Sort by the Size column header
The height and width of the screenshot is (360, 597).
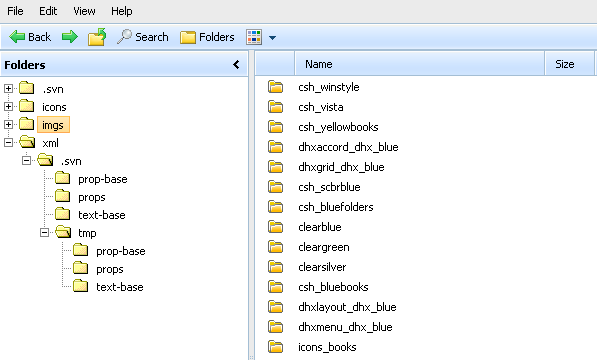[569, 64]
